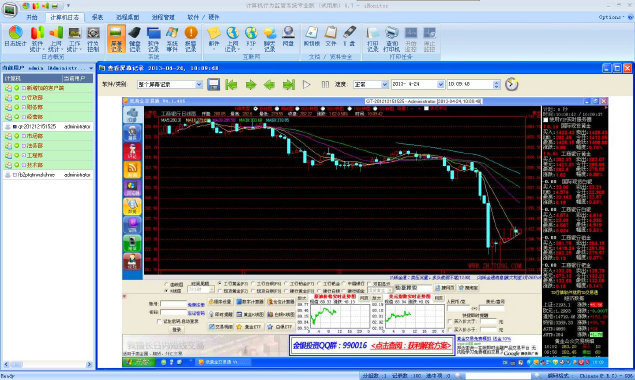Open the 邮件 mail records icon
635x380 pixels.
point(214,37)
